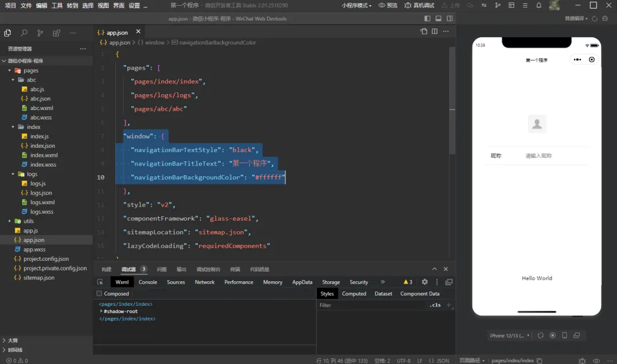Viewport: 617px width, 364px height.
Task: Click the notification bell icon
Action: click(x=539, y=6)
